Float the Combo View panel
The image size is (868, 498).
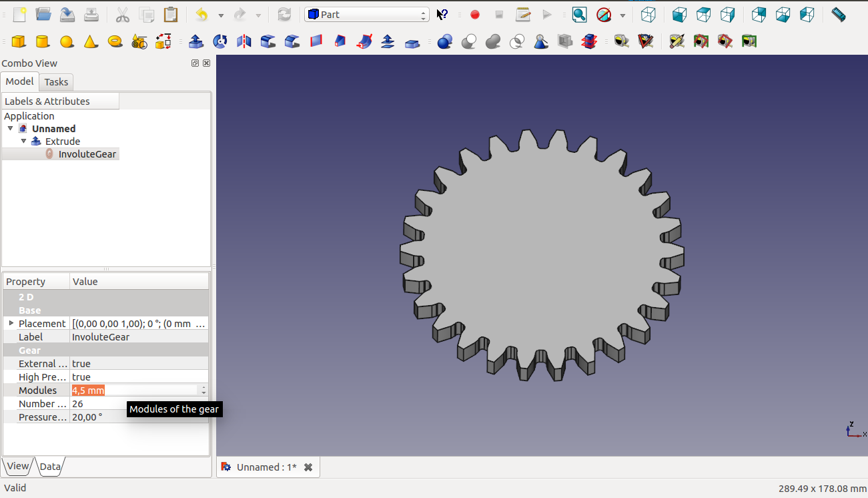coord(195,63)
